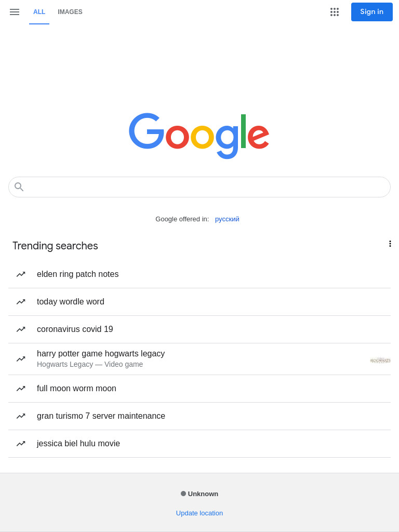This screenshot has width=399, height=532.
Task: Click the Google logo
Action: (x=199, y=136)
